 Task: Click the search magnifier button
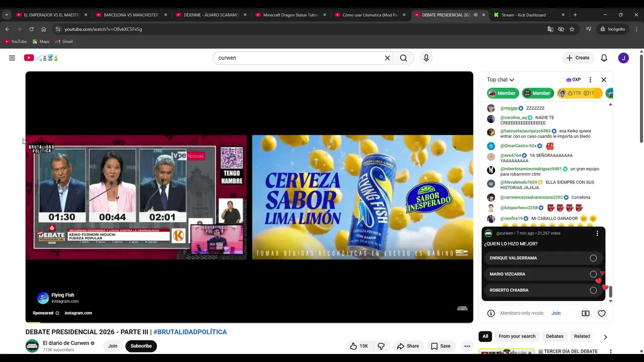pos(404,58)
